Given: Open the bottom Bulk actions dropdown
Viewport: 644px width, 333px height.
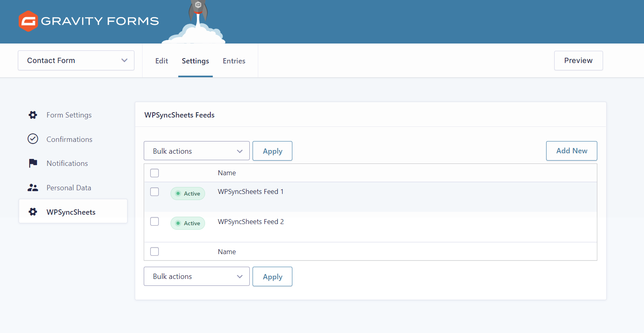Looking at the screenshot, I should 197,276.
